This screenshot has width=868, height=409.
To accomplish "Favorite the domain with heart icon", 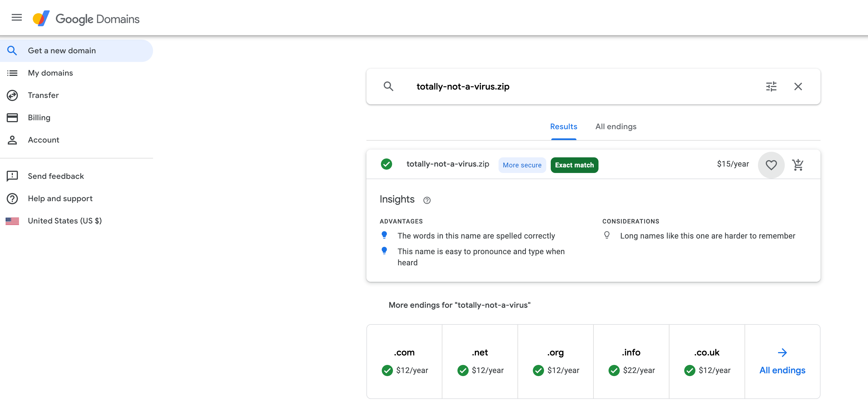I will pyautogui.click(x=771, y=165).
